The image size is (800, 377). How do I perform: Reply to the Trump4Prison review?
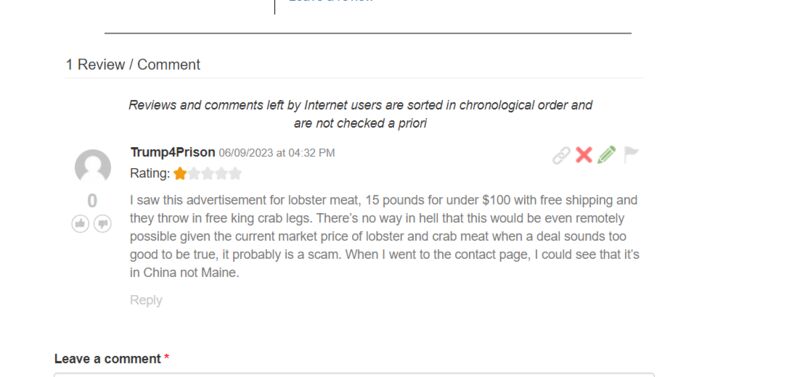click(x=146, y=300)
